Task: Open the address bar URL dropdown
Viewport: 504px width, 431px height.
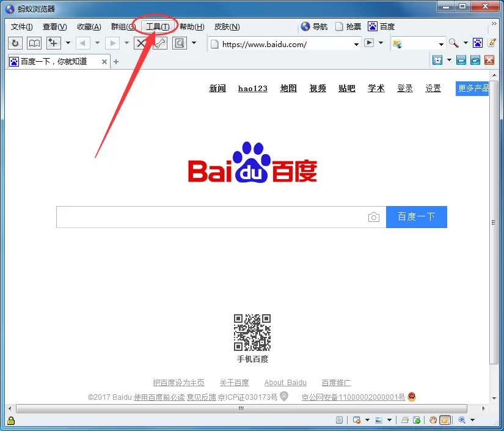Action: [356, 45]
